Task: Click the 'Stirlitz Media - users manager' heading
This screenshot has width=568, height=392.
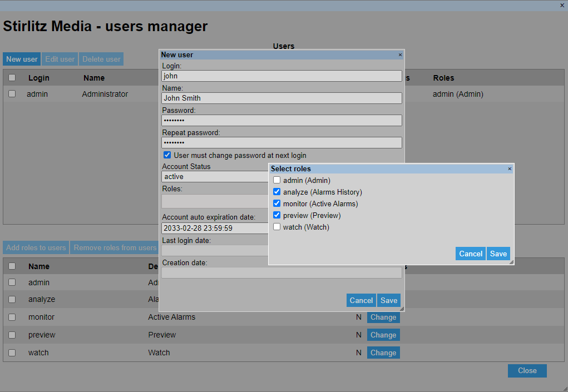Action: click(105, 27)
